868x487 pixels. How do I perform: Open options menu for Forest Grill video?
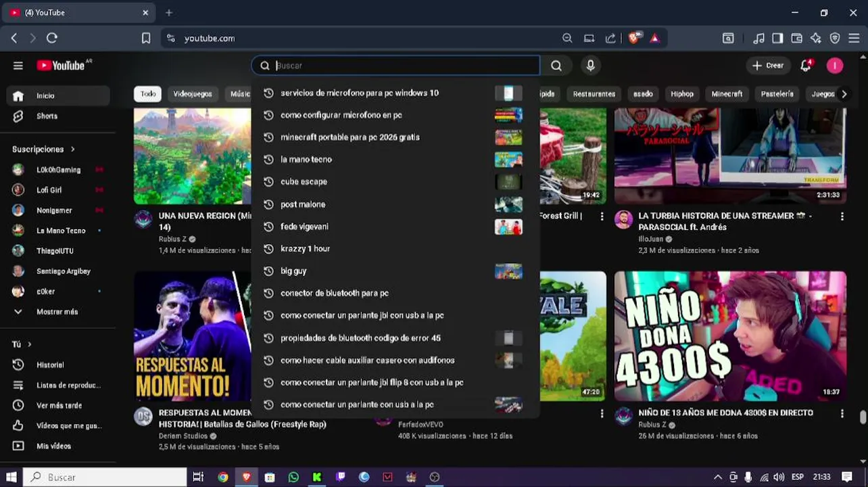602,216
